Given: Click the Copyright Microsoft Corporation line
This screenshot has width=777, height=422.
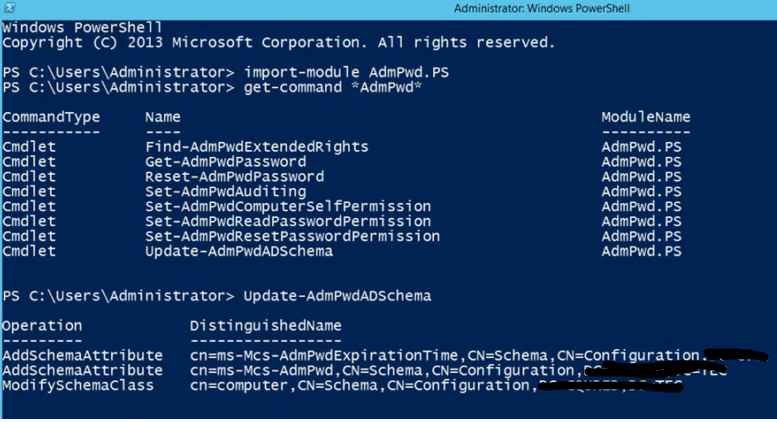Looking at the screenshot, I should click(x=278, y=43).
